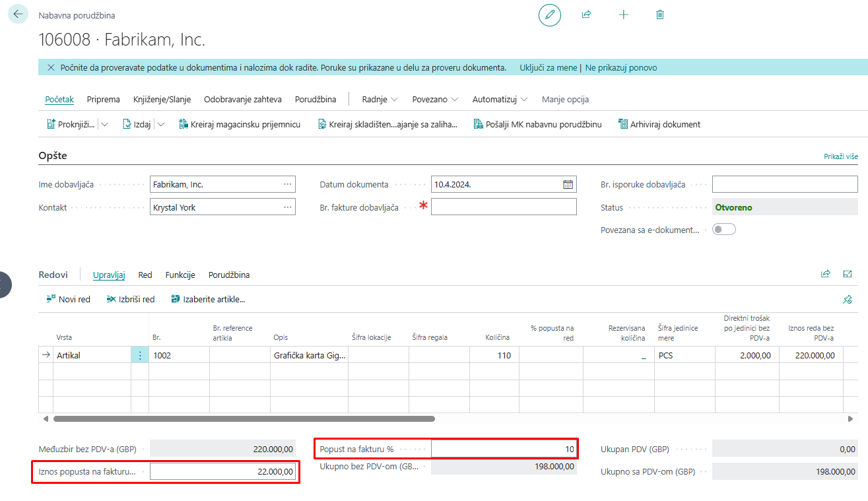Click the Br. fakture dobavljača field
The image size is (868, 501).
(x=503, y=207)
